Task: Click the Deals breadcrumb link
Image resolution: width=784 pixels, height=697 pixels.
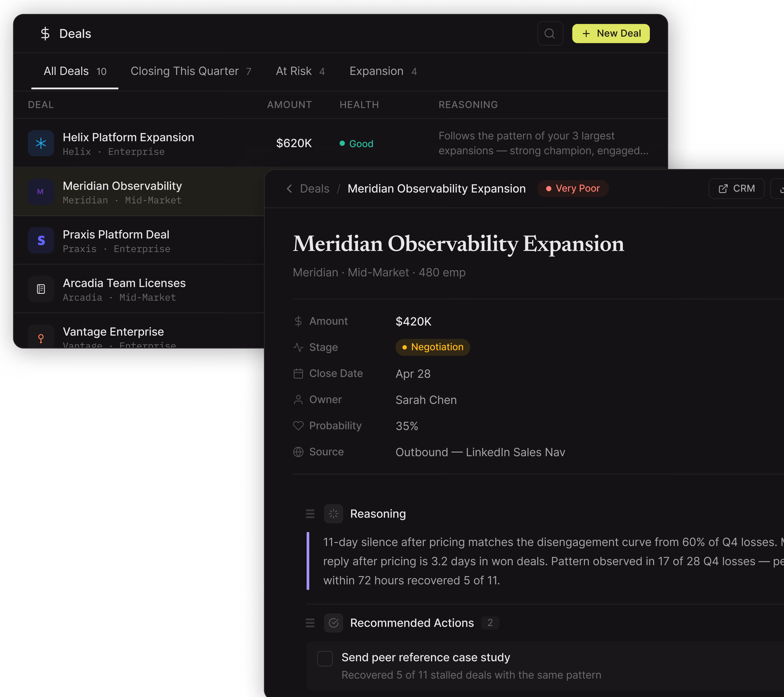Action: [x=314, y=189]
